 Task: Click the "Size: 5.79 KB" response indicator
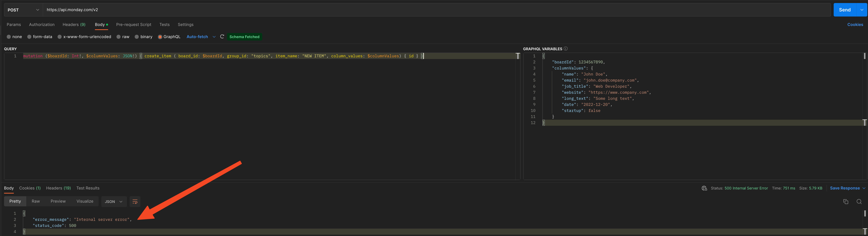pyautogui.click(x=811, y=188)
